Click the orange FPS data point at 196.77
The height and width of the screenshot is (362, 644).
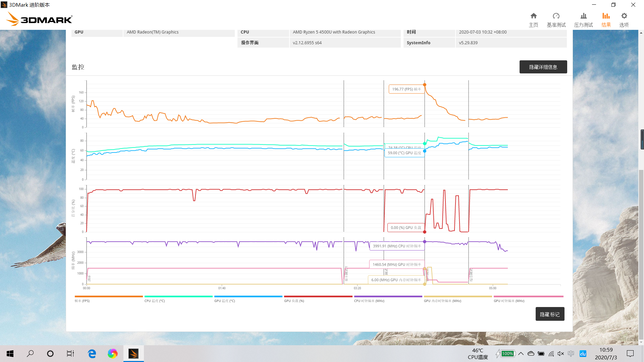tap(425, 85)
